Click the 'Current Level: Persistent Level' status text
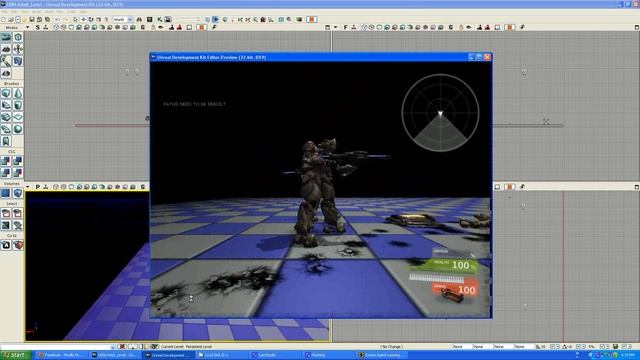 (186, 347)
